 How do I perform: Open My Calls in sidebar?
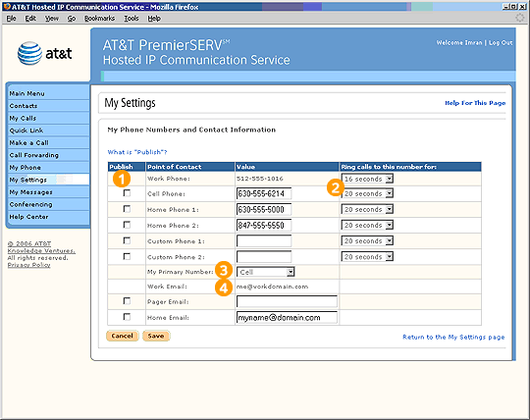[x=49, y=119]
